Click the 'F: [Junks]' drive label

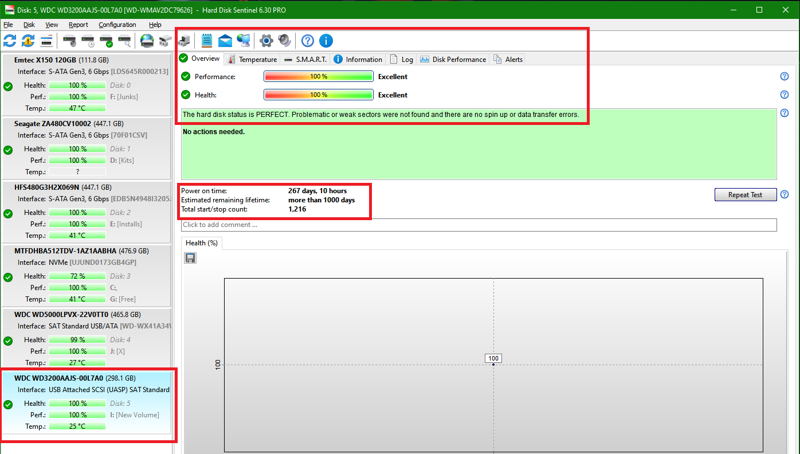pos(124,96)
